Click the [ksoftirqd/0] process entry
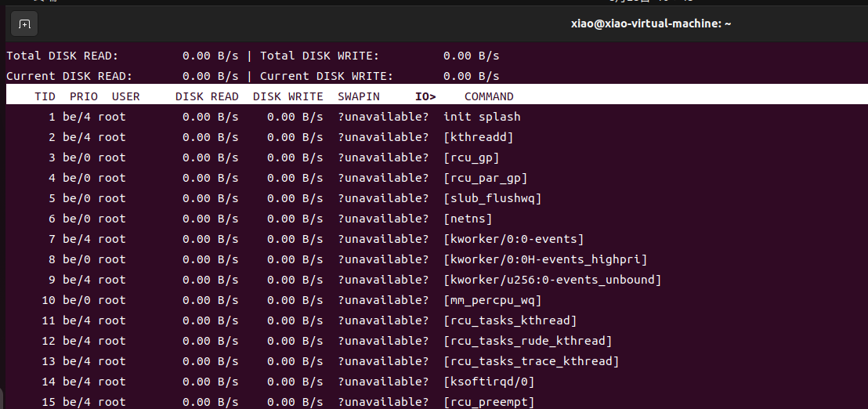Image resolution: width=868 pixels, height=409 pixels. pos(489,382)
